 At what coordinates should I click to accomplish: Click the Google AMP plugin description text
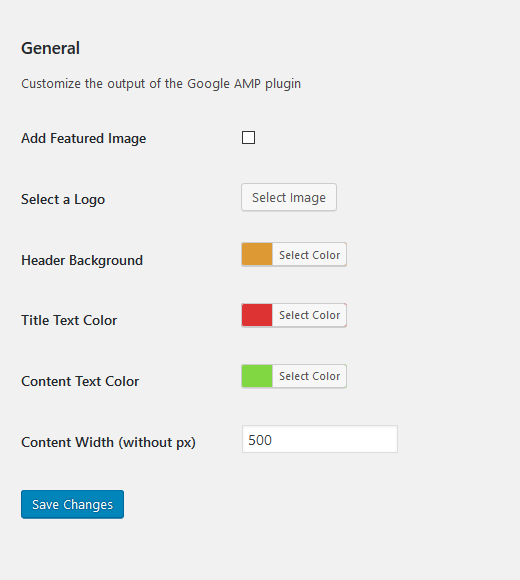coord(161,84)
